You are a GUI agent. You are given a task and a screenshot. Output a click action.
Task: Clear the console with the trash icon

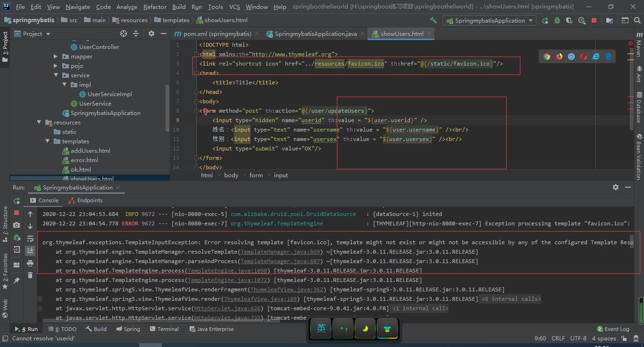pos(30,275)
